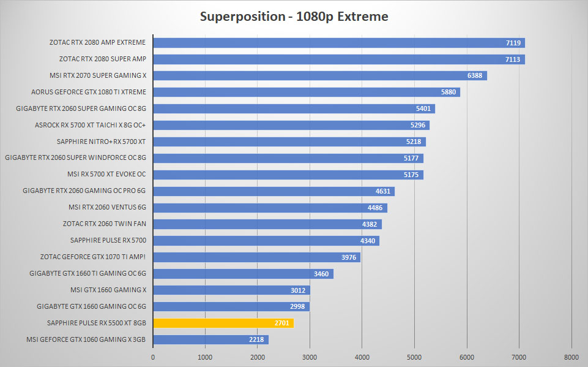The image size is (588, 367).
Task: Select the highlighted 2701 value on yellow bar
Action: click(x=281, y=323)
